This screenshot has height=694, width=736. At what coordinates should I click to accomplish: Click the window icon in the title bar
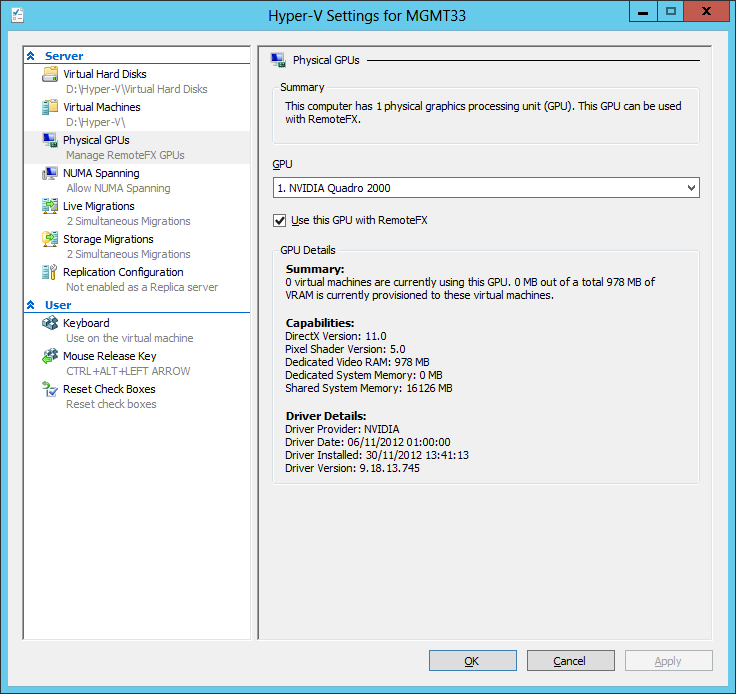[x=17, y=15]
